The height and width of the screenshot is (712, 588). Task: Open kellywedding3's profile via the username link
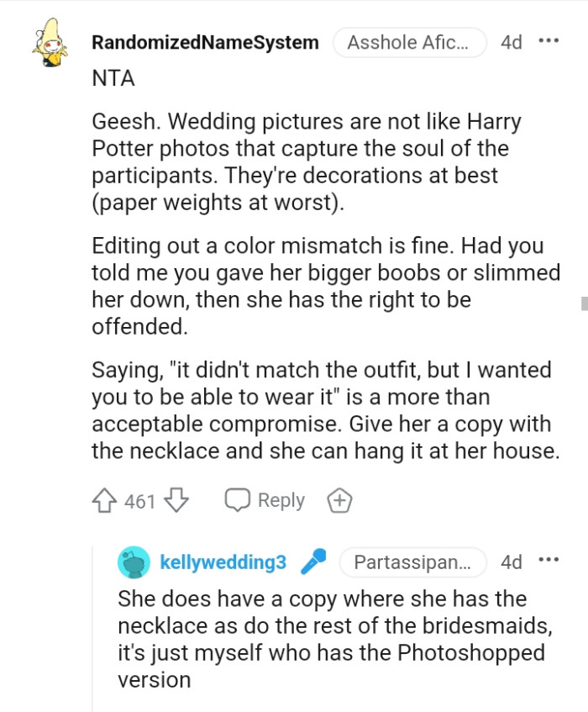[223, 562]
